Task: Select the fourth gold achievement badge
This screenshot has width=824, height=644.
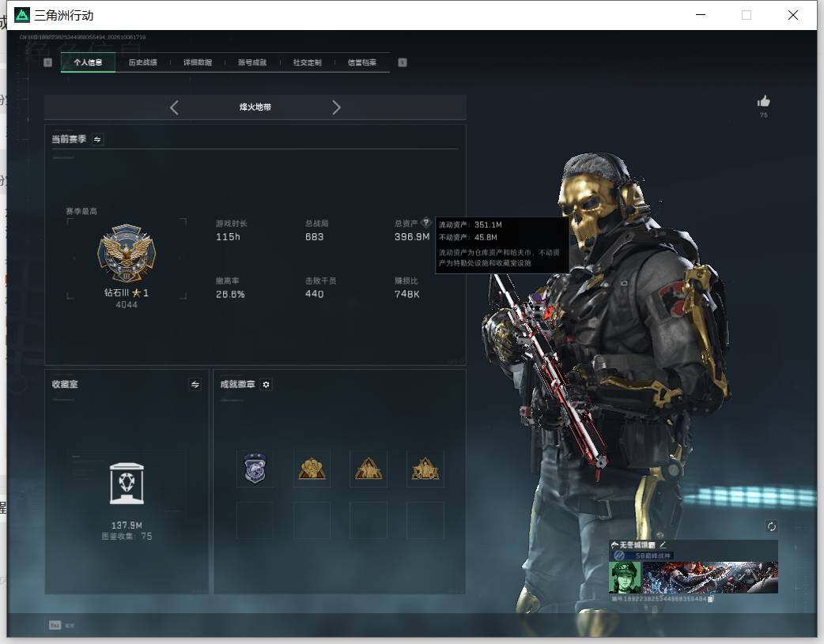Action: pos(425,469)
